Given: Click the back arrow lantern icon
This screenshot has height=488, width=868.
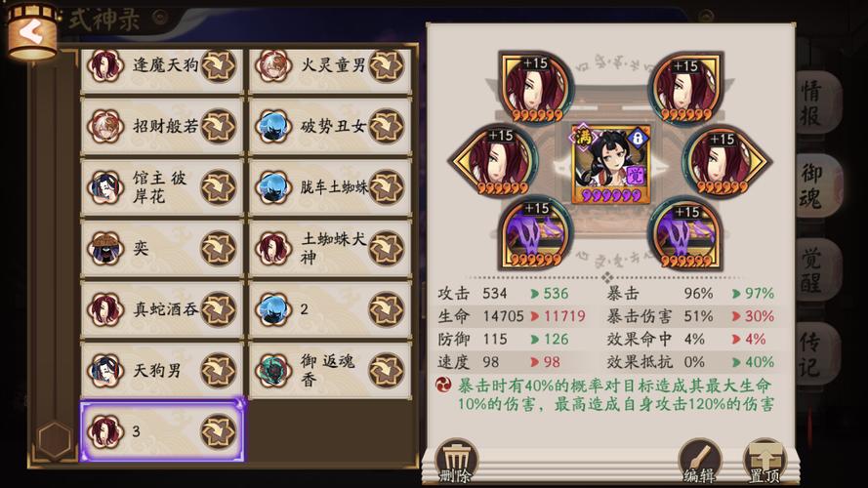Looking at the screenshot, I should [32, 31].
